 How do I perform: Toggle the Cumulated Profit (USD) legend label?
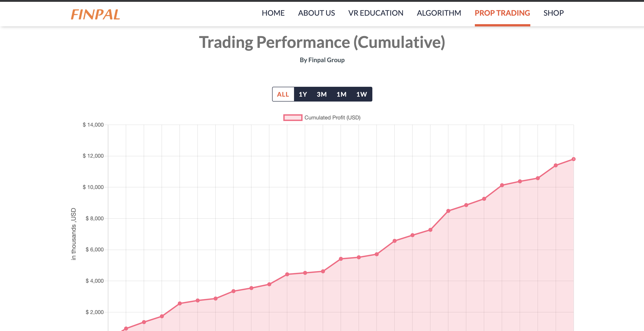pos(332,117)
